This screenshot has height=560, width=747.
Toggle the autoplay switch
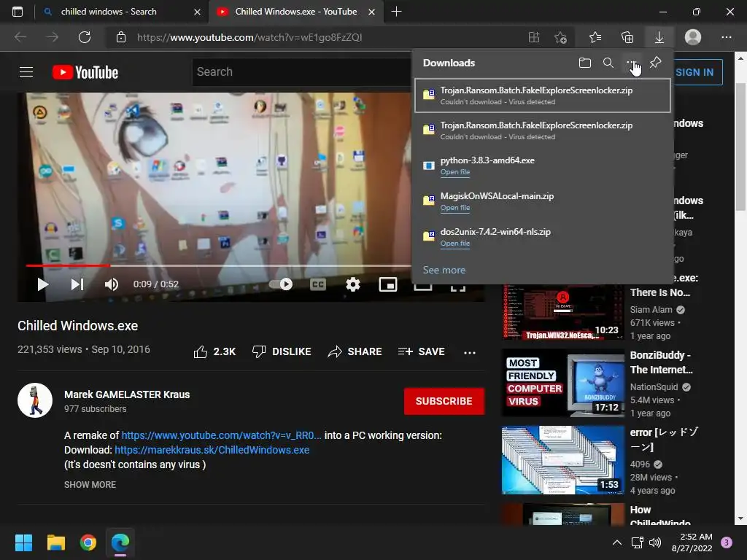tap(281, 284)
